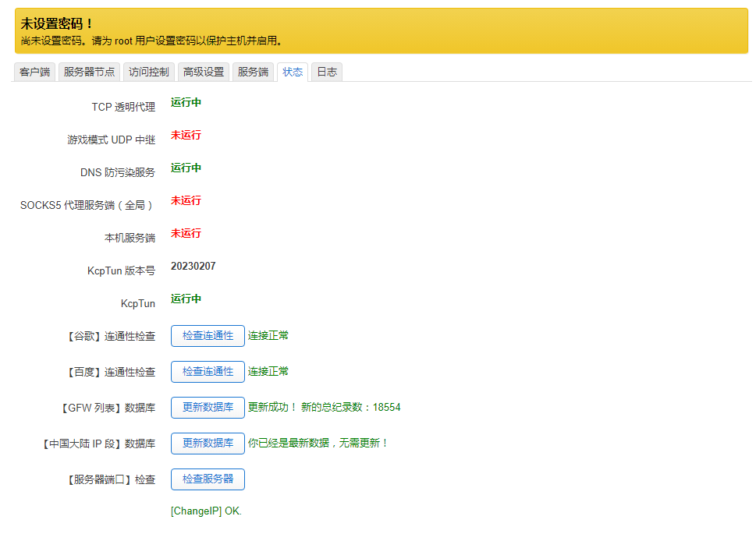
Task: Click the 【谷歌】连通性检查 label
Action: point(111,336)
